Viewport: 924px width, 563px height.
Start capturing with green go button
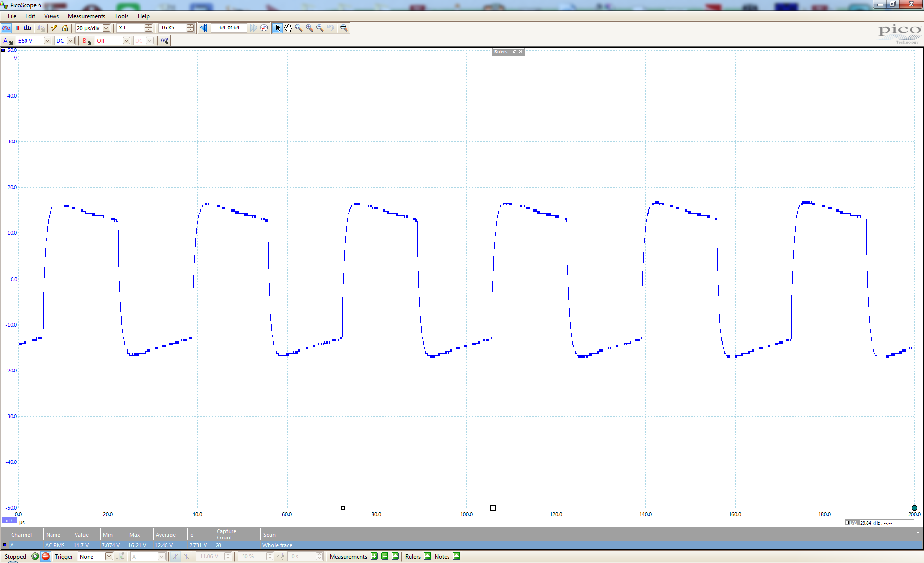(35, 556)
